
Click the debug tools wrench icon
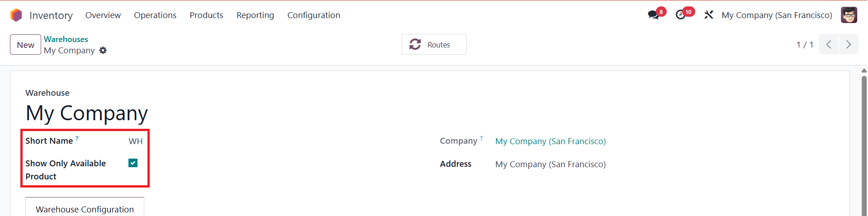point(708,15)
